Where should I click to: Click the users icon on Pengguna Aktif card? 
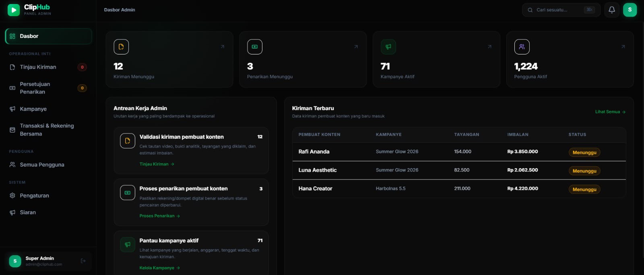[x=522, y=47]
